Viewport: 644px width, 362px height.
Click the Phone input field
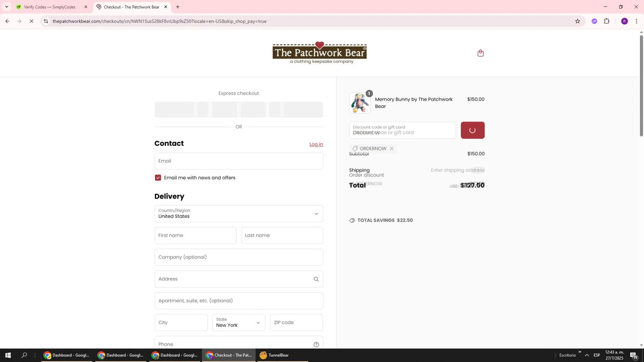coord(239,343)
